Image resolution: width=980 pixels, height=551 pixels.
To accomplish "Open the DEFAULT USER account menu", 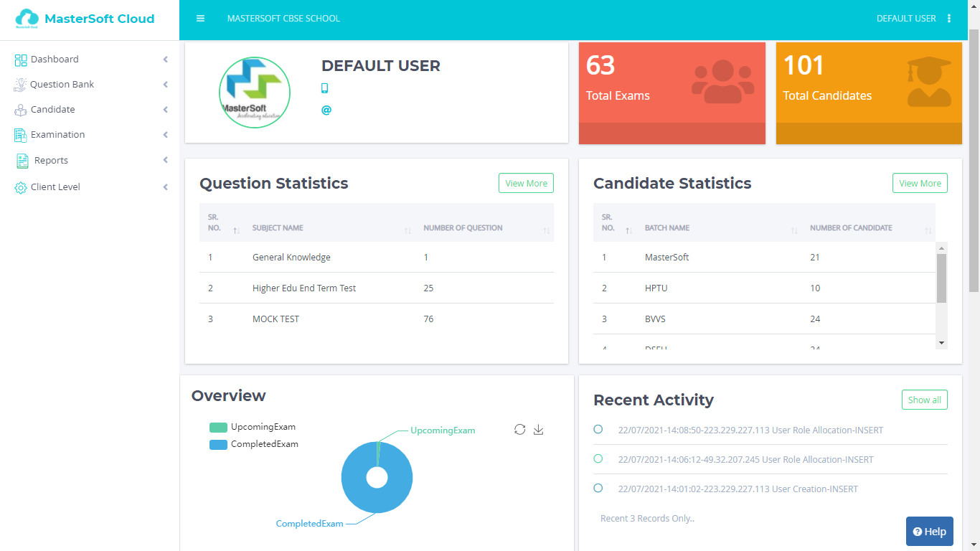I will pos(906,19).
